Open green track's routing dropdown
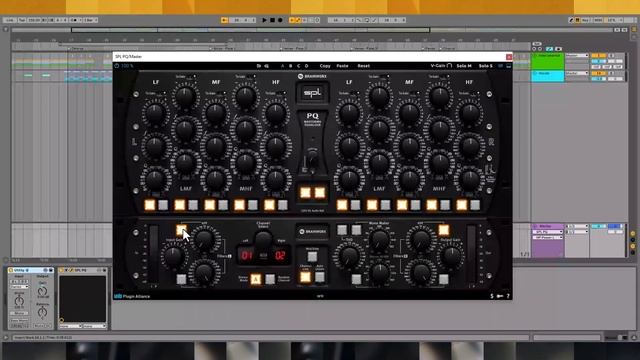Screen dimensions: 640x360 tap(577, 56)
